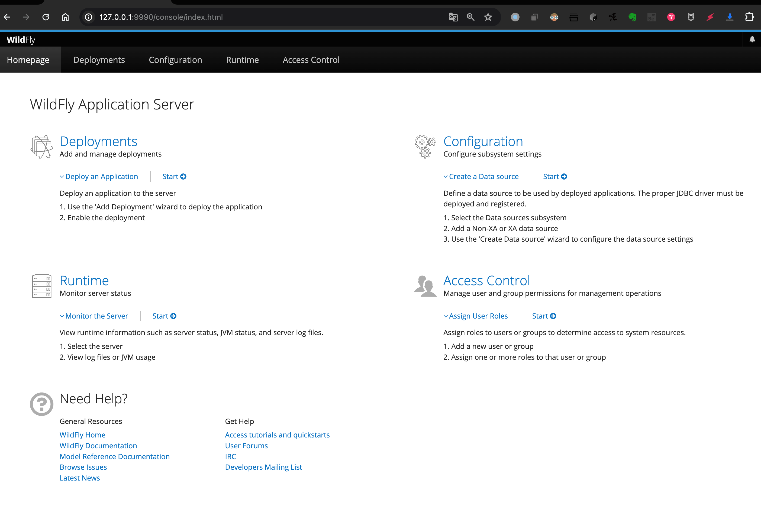Image resolution: width=761 pixels, height=532 pixels.
Task: Switch to the Access Control tab
Action: click(311, 60)
